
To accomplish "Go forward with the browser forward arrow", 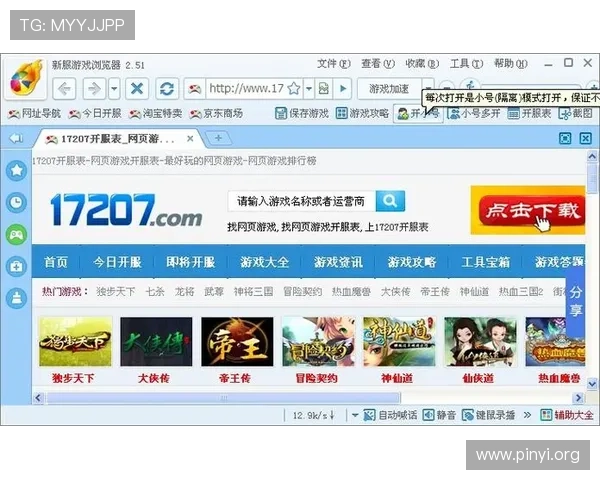I will 94,89.
